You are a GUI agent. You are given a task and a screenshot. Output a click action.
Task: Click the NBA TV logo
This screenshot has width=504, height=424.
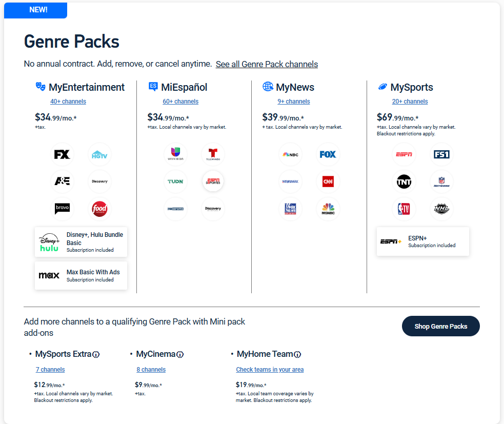[x=404, y=209]
